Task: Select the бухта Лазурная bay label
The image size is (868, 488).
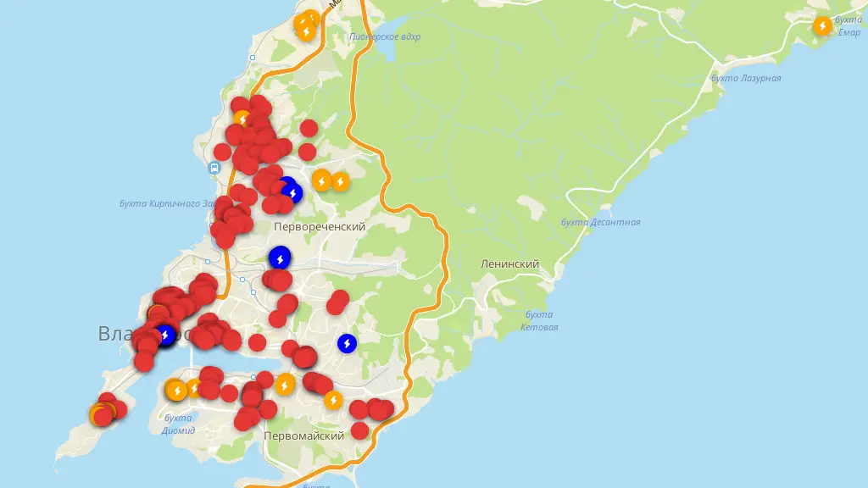Action: point(746,78)
